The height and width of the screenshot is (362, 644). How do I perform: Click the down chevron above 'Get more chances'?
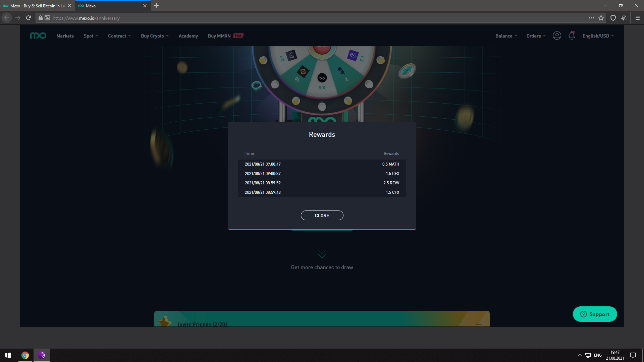pos(322,254)
